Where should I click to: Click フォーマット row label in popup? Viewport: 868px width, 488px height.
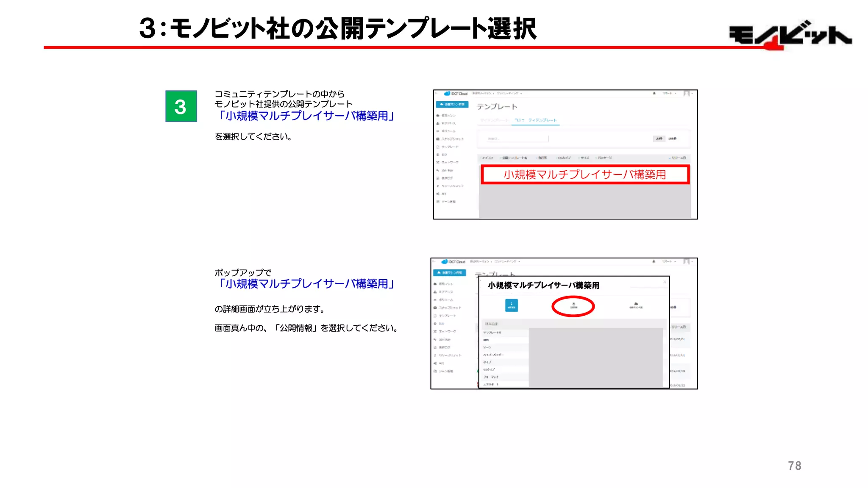(x=491, y=377)
